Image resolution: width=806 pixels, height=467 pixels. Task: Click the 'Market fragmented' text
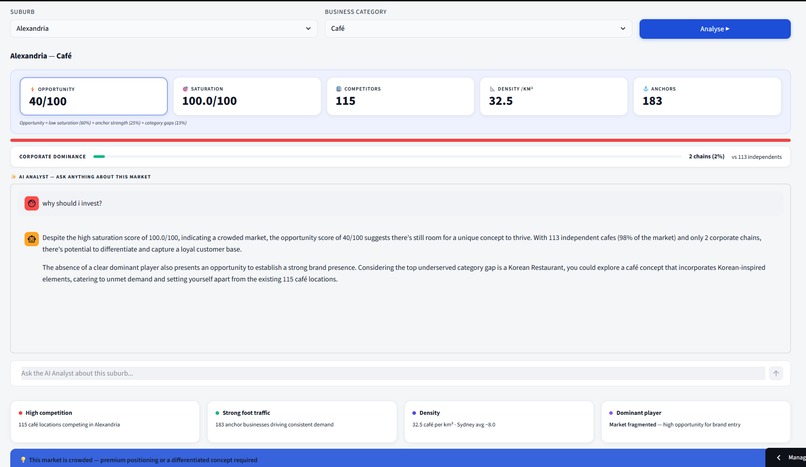coord(632,424)
